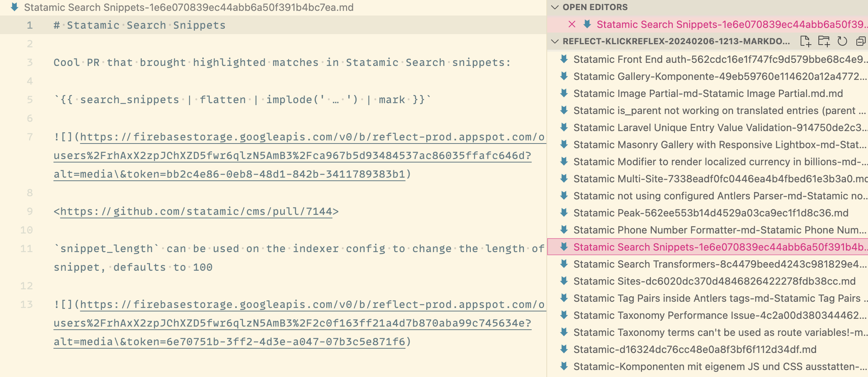The height and width of the screenshot is (377, 868).
Task: Click the search_snippets code on line 5
Action: click(242, 100)
